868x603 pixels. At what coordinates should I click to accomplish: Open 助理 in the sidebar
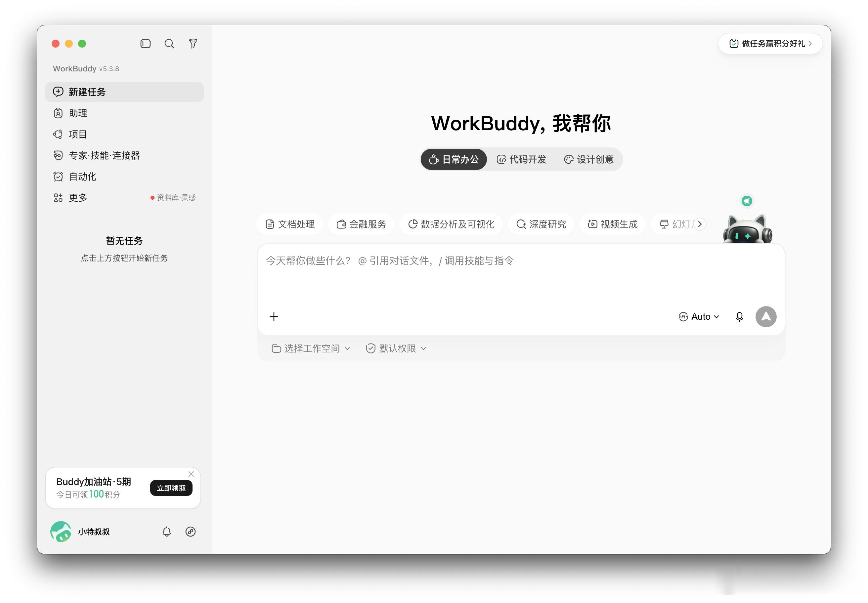pos(124,113)
